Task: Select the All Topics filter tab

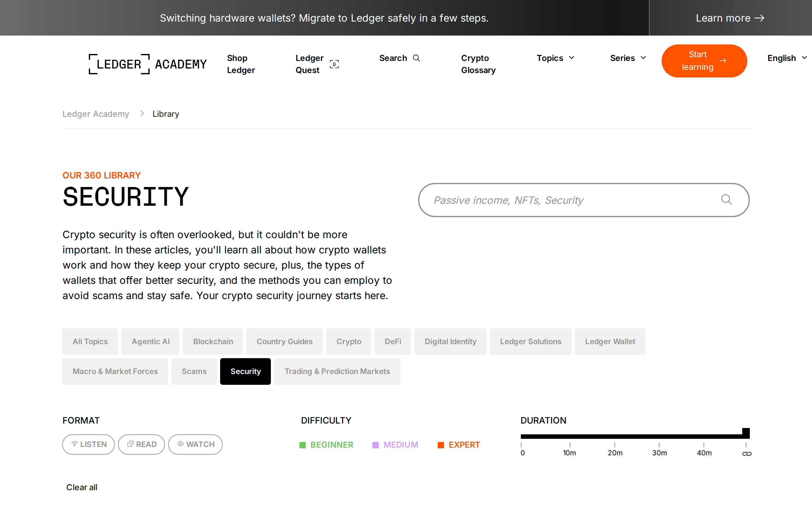Action: tap(90, 341)
